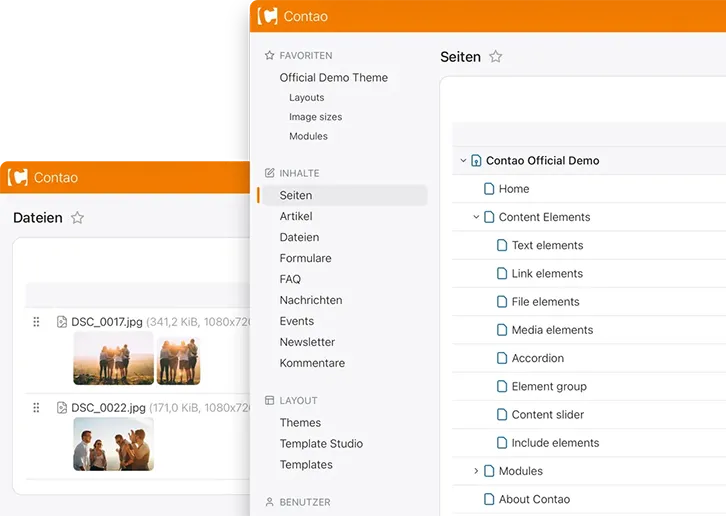The width and height of the screenshot is (726, 516).
Task: Click the image file icon of DSC_0022.jpg
Action: [x=62, y=408]
